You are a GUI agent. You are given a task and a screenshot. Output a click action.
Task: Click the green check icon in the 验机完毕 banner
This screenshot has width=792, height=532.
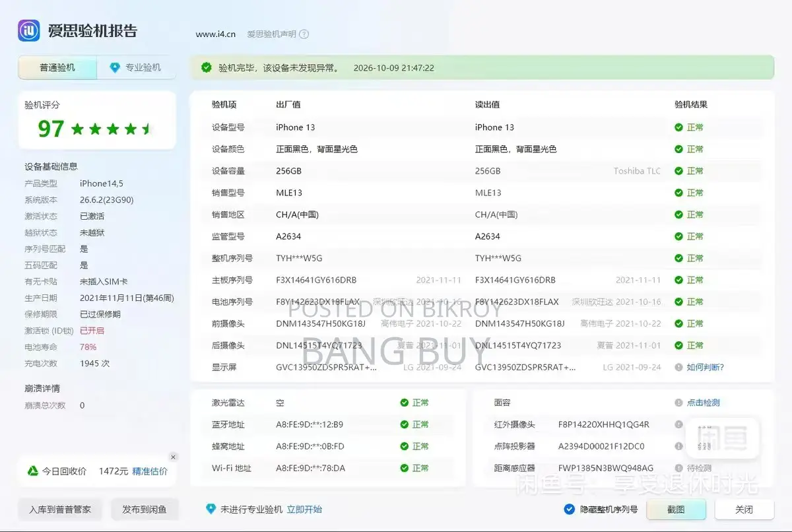click(207, 67)
